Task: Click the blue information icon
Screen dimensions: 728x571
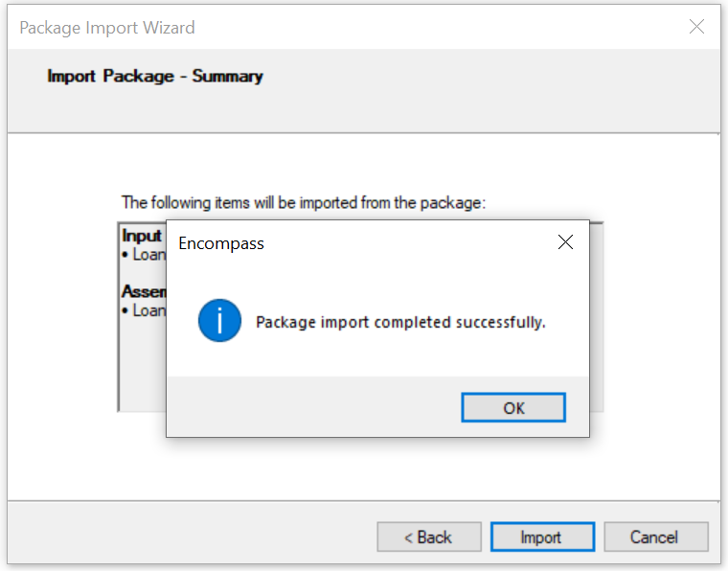Action: point(219,320)
